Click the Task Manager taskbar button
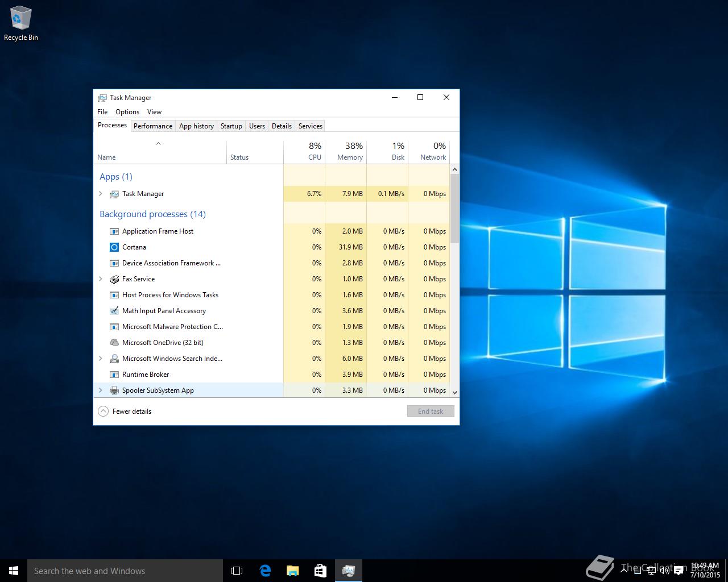728x582 pixels. pos(348,571)
